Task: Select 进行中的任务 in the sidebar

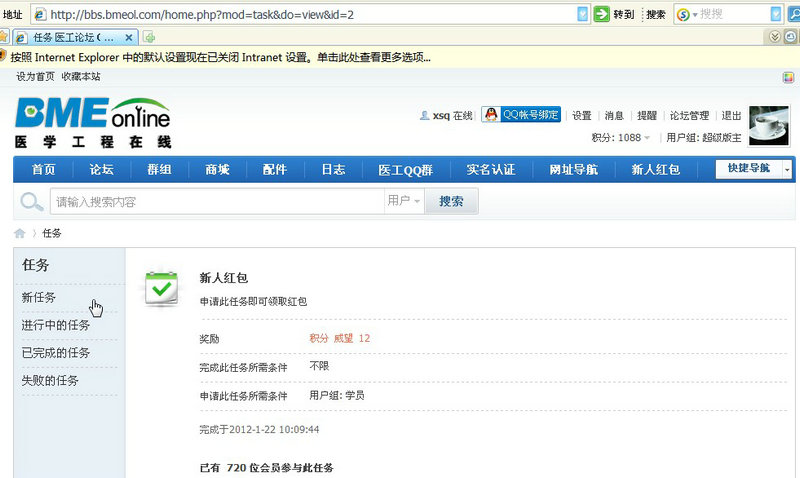Action: [56, 325]
